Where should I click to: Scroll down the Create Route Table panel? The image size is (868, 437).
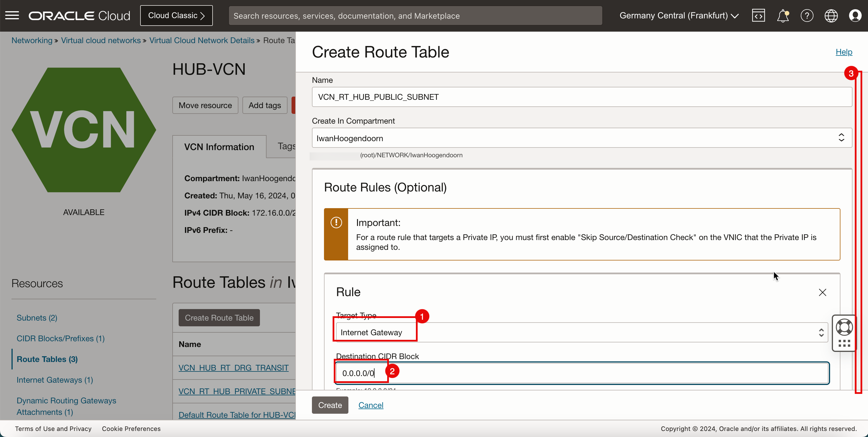click(863, 223)
